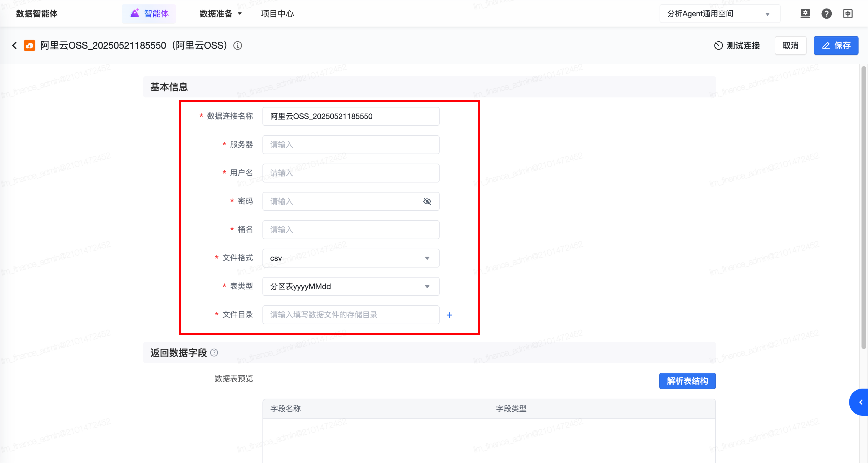Click help icon beside 返回数据字段
This screenshot has width=868, height=463.
(x=214, y=353)
